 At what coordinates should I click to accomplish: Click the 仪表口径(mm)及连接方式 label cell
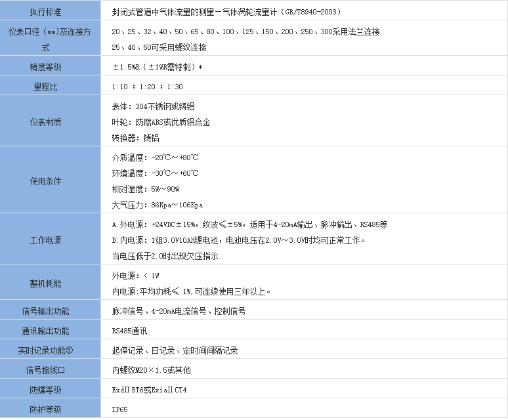tap(45, 39)
